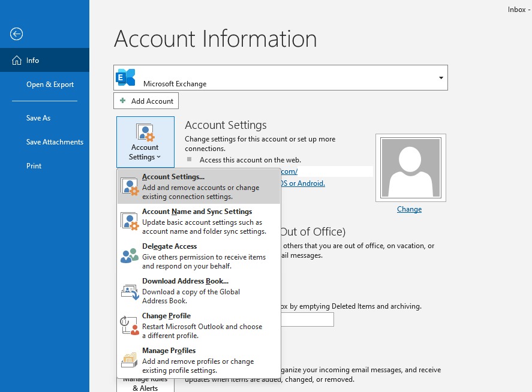Select Save As in the sidebar
This screenshot has width=532, height=392.
click(38, 118)
